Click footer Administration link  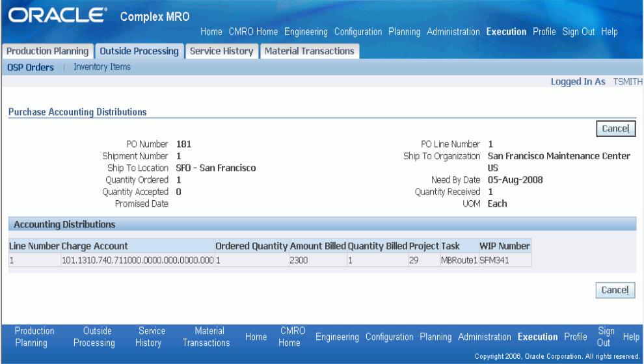(484, 337)
